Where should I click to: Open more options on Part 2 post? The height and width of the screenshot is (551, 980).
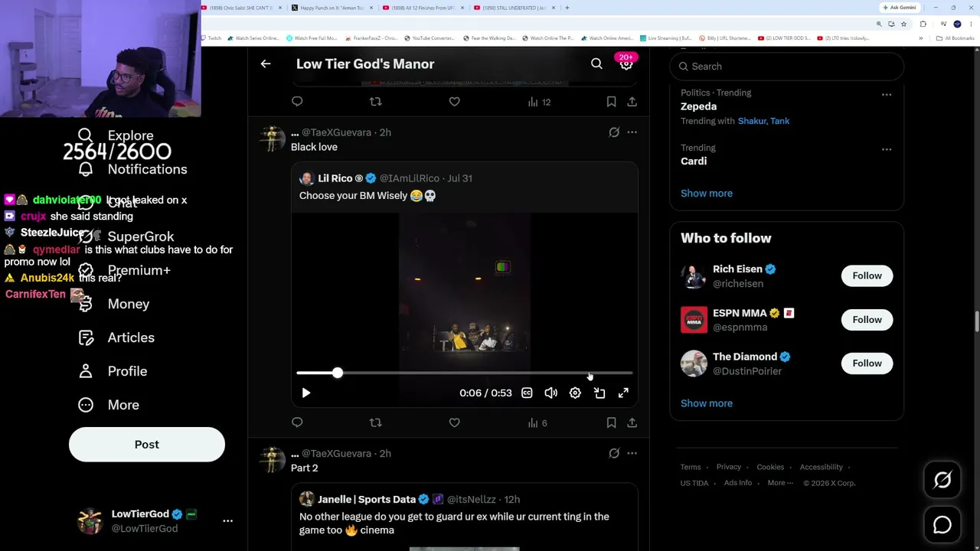632,453
